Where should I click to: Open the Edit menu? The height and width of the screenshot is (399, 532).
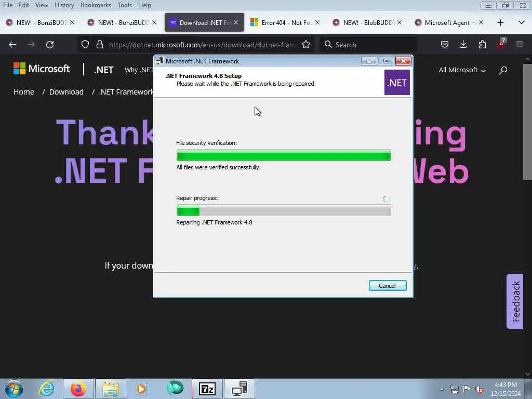coord(24,5)
